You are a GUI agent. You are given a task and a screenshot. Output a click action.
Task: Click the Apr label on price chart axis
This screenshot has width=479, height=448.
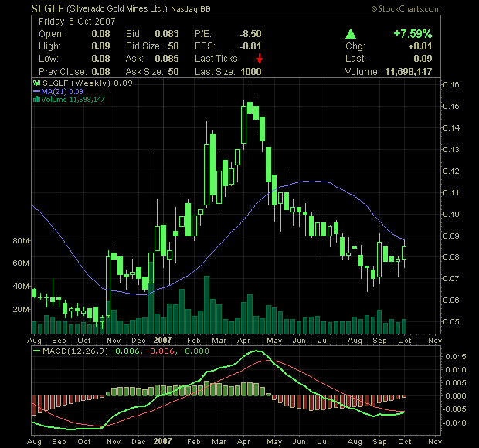(243, 340)
